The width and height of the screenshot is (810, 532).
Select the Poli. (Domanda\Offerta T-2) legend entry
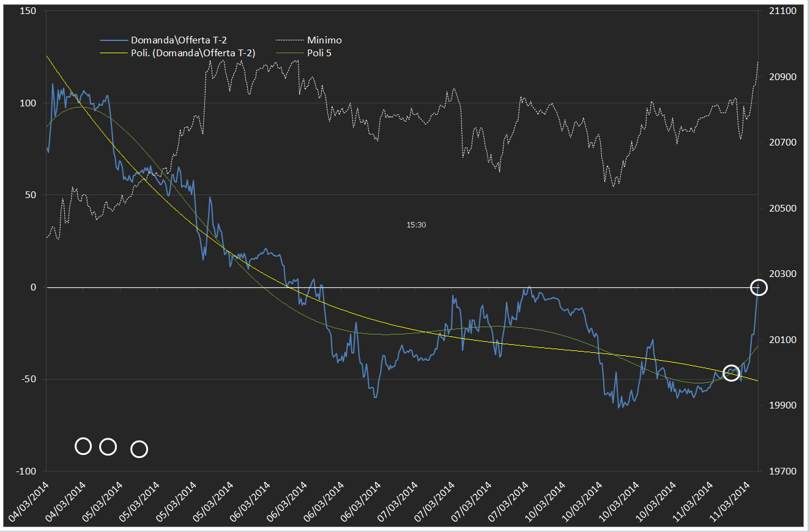pos(177,53)
